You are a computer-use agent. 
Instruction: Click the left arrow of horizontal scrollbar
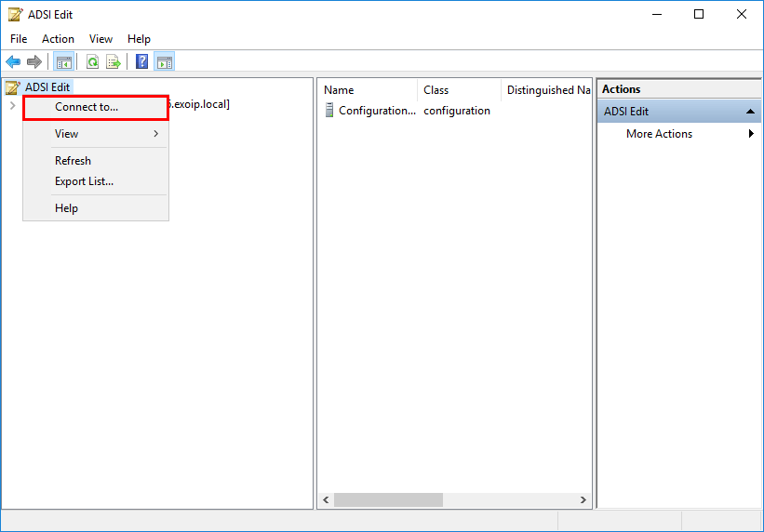click(x=326, y=499)
